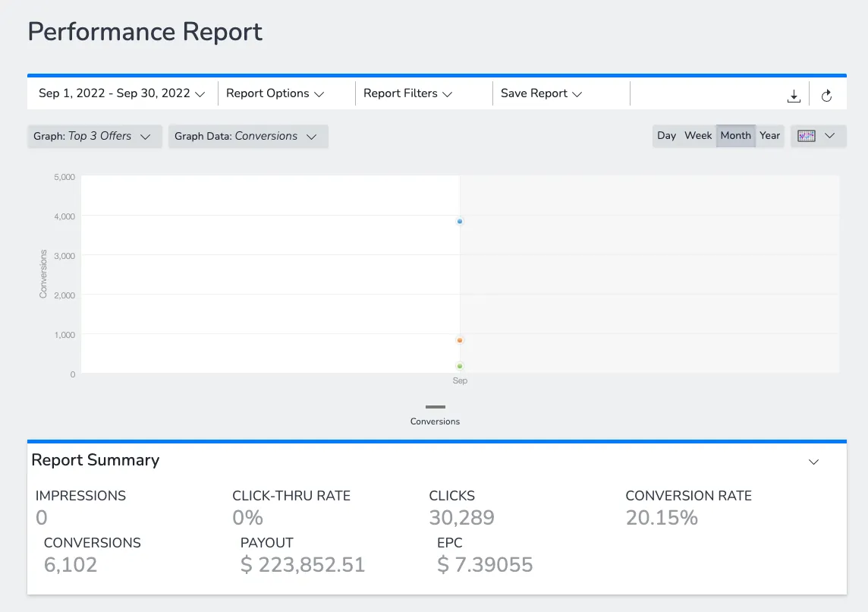Select the Month interval
Image resolution: width=868 pixels, height=612 pixels.
[x=736, y=136]
